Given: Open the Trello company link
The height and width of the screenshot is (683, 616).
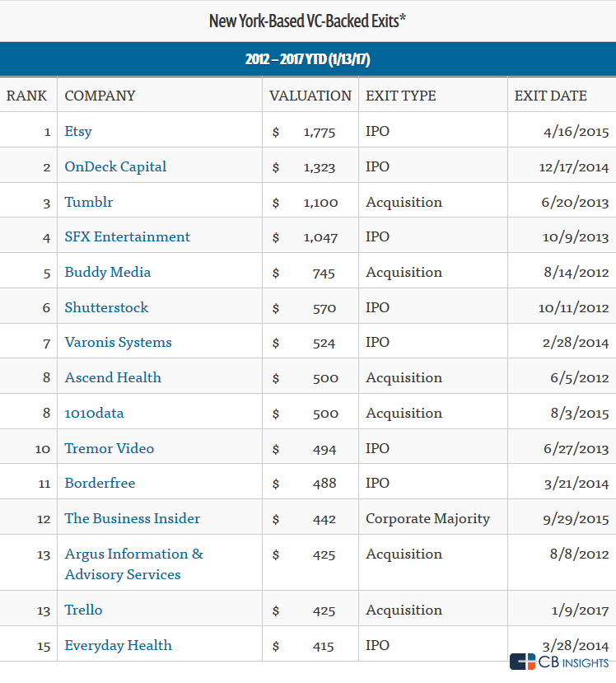Looking at the screenshot, I should point(83,610).
